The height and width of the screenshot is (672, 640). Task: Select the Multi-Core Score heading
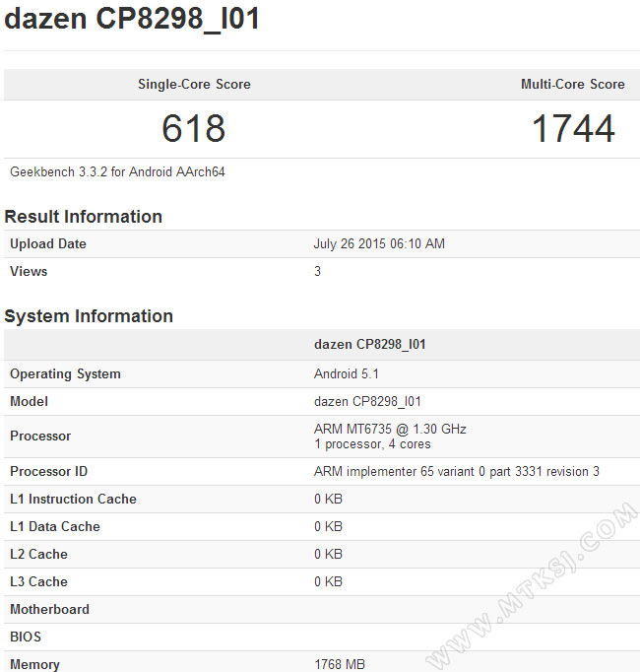point(573,84)
